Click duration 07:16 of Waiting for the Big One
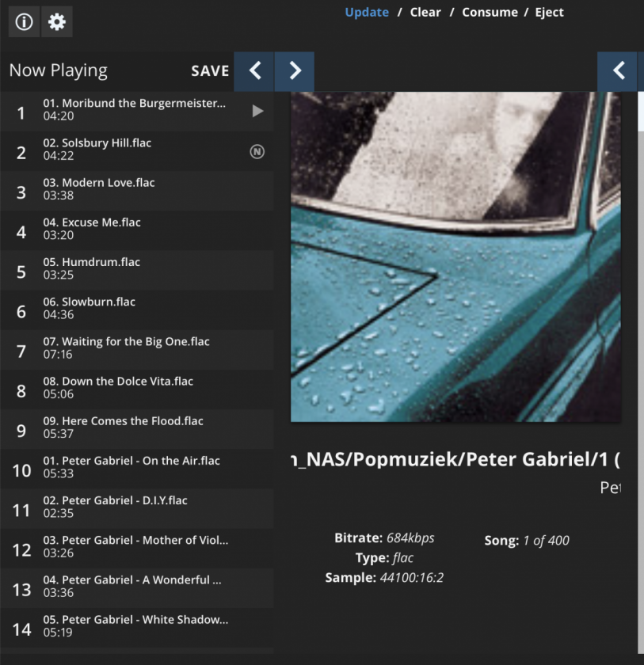644x665 pixels. (x=58, y=355)
